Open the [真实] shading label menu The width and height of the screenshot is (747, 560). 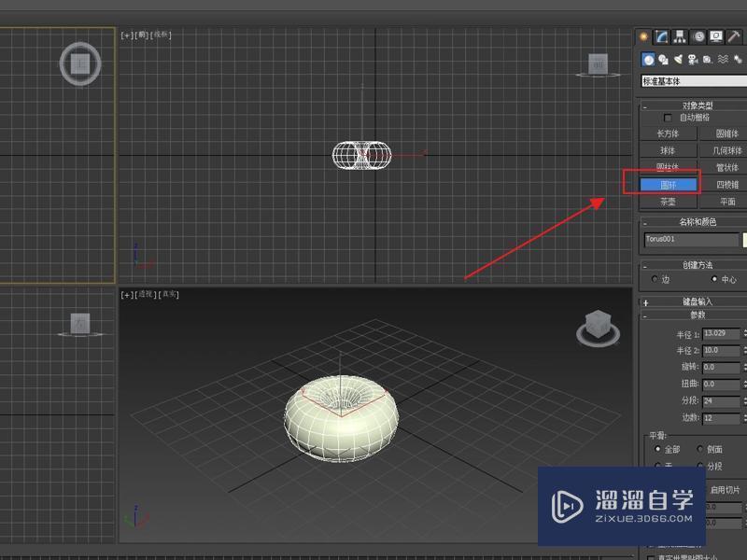[x=169, y=295]
